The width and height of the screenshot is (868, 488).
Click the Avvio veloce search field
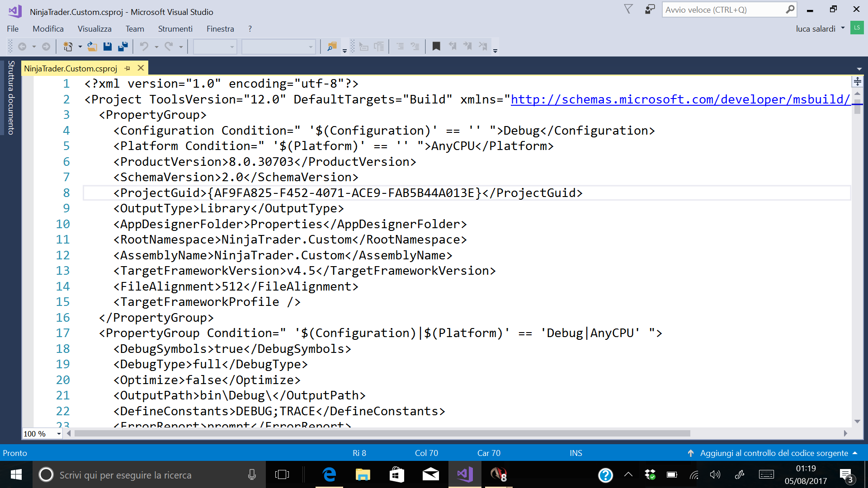pos(723,9)
